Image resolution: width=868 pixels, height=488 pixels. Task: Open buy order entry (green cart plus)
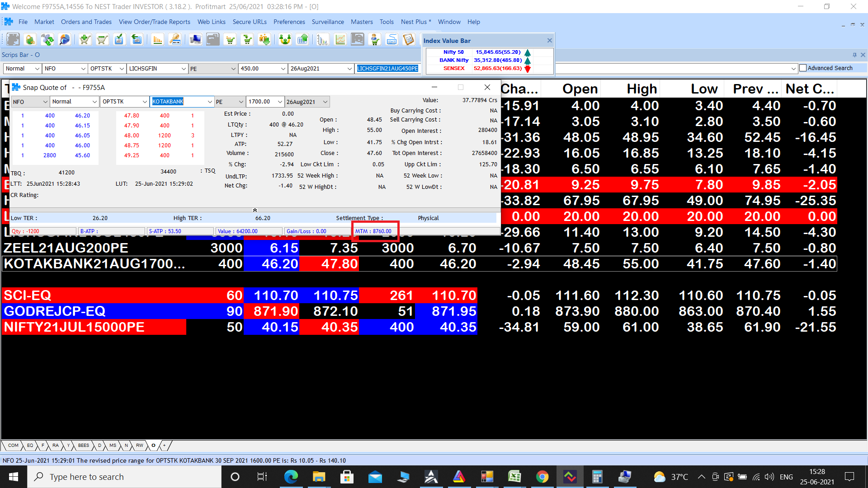pyautogui.click(x=85, y=40)
